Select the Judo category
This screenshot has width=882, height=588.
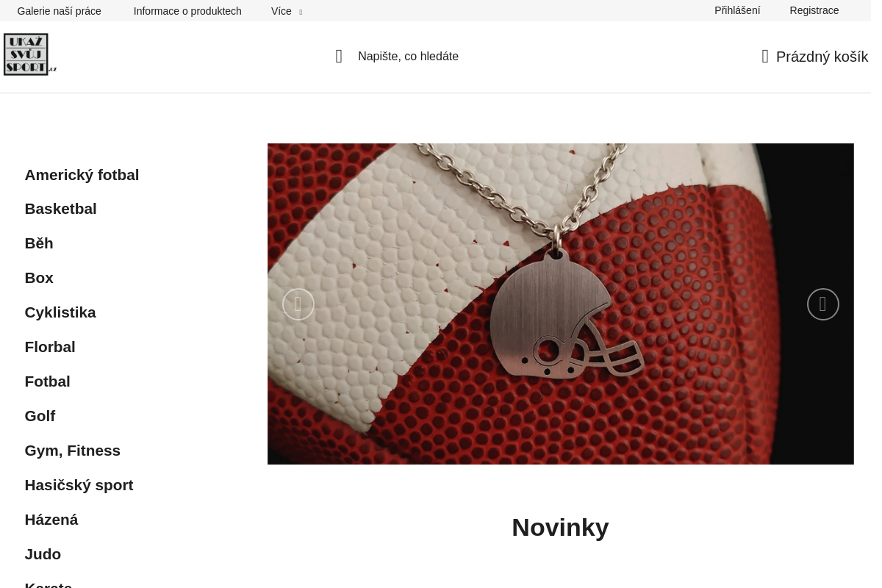[43, 554]
